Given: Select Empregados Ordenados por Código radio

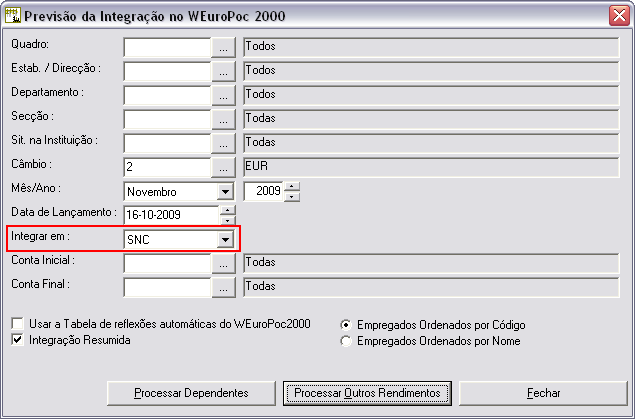Looking at the screenshot, I should pyautogui.click(x=346, y=325).
